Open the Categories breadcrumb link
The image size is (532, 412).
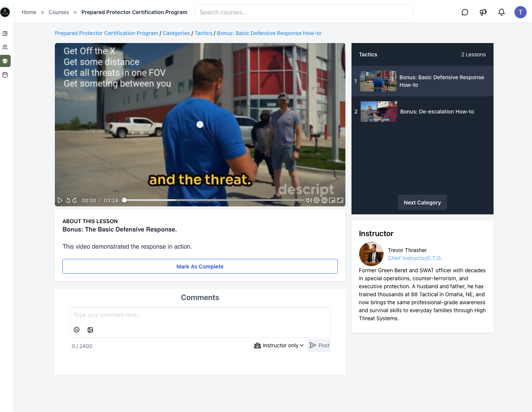pyautogui.click(x=176, y=33)
